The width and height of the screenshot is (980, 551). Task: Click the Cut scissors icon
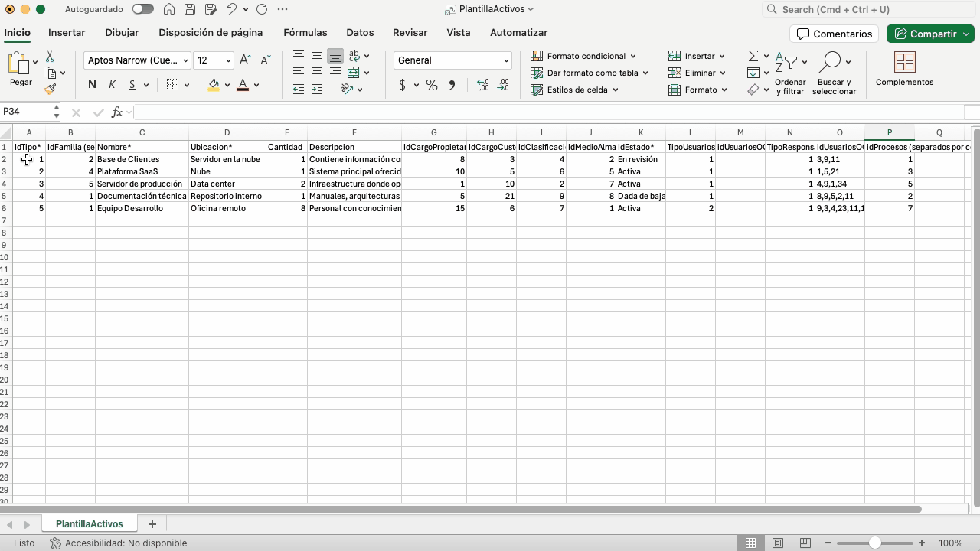point(50,57)
